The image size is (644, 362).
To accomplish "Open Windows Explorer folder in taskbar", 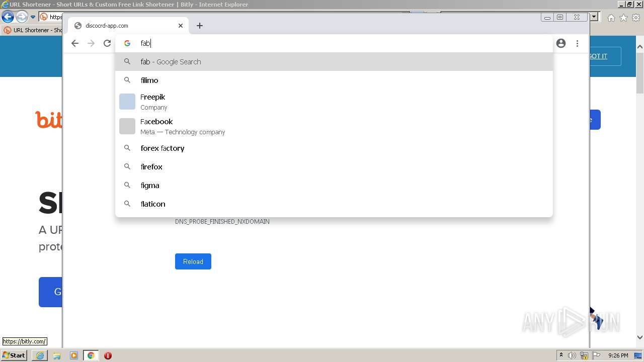I will click(57, 355).
